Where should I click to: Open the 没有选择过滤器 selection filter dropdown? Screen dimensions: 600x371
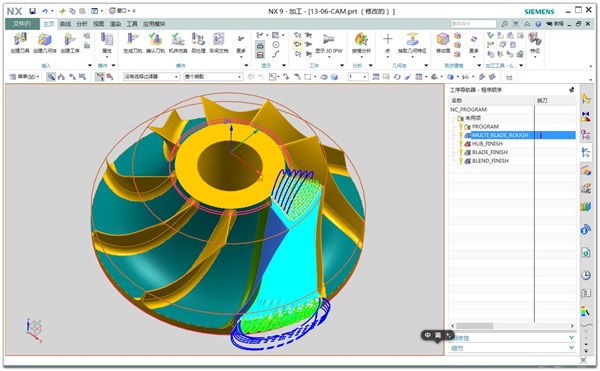tap(151, 77)
